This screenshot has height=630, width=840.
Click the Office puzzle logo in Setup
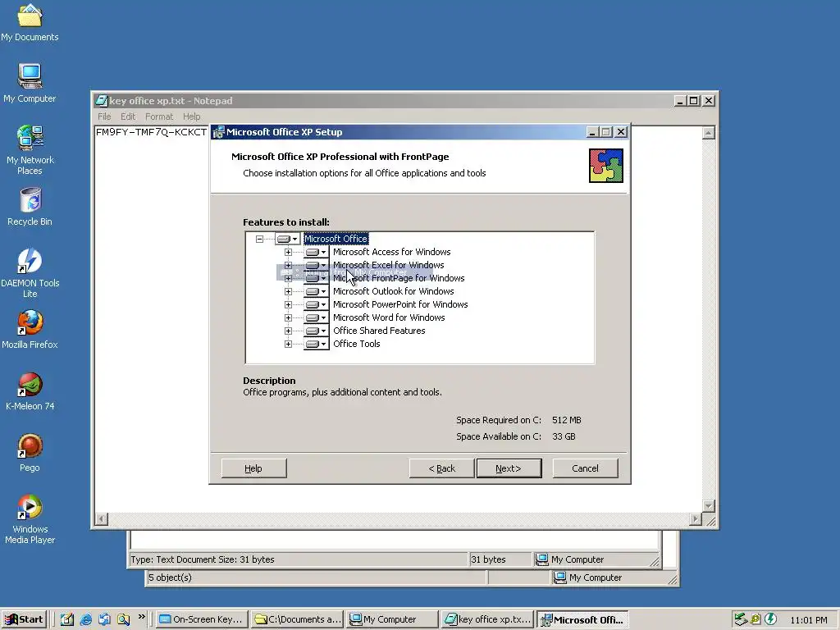606,166
